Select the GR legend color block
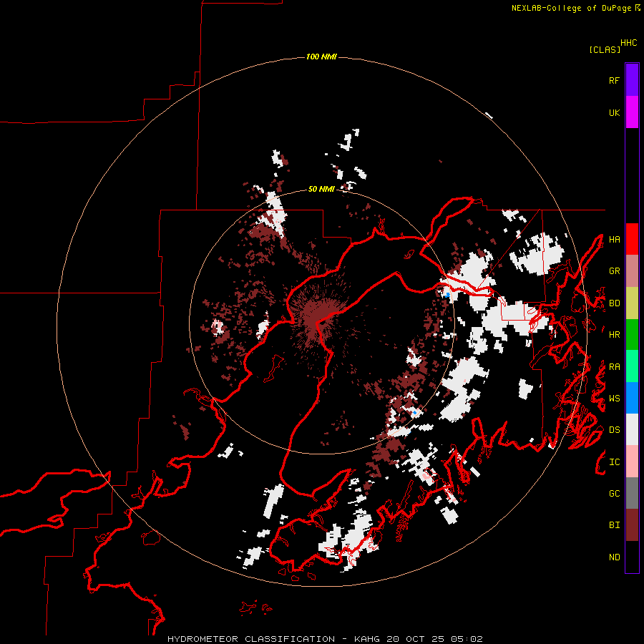 pos(632,271)
